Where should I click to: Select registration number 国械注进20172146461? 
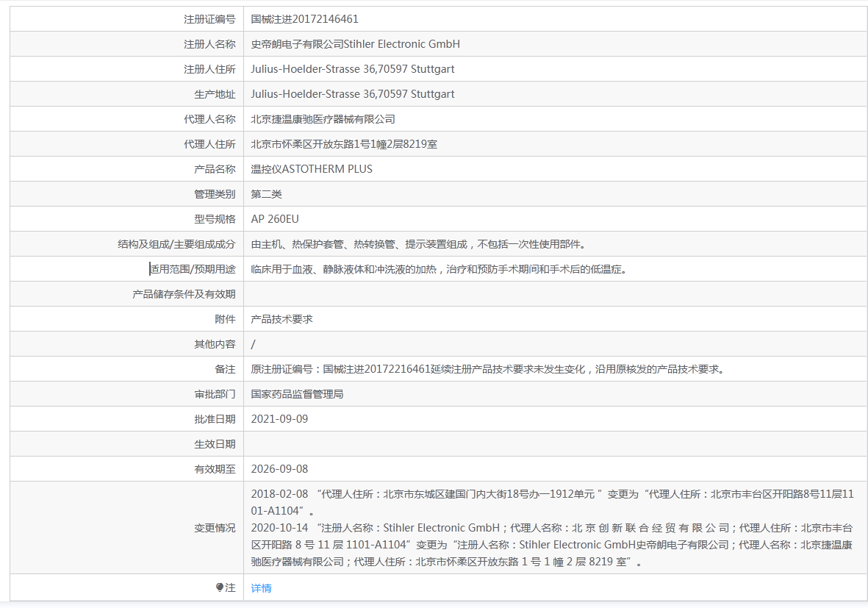(304, 19)
